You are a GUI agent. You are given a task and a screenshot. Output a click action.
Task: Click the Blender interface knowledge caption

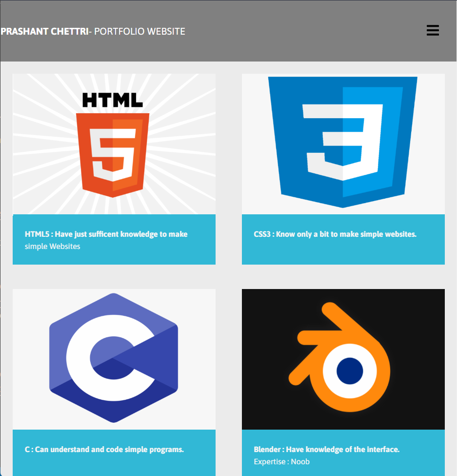pos(327,449)
